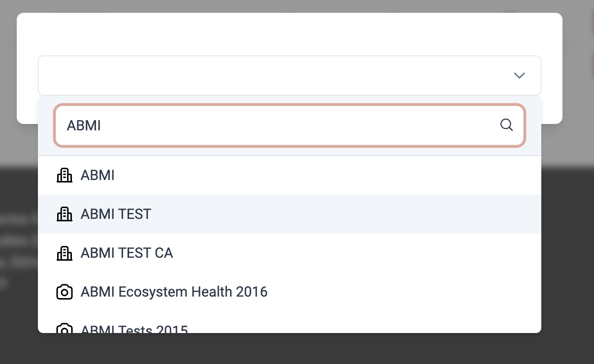The height and width of the screenshot is (364, 594).
Task: Click the magnifier search icon
Action: 506,125
